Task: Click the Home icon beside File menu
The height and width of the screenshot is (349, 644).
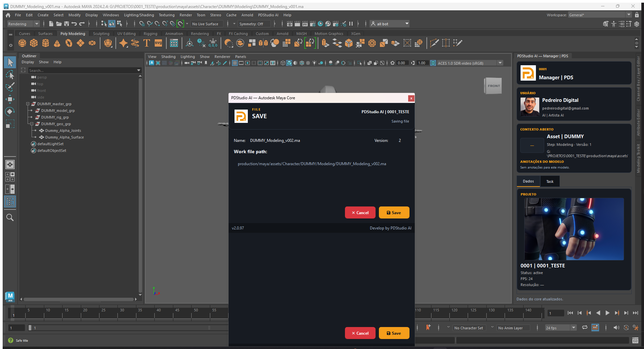Action: tap(8, 15)
